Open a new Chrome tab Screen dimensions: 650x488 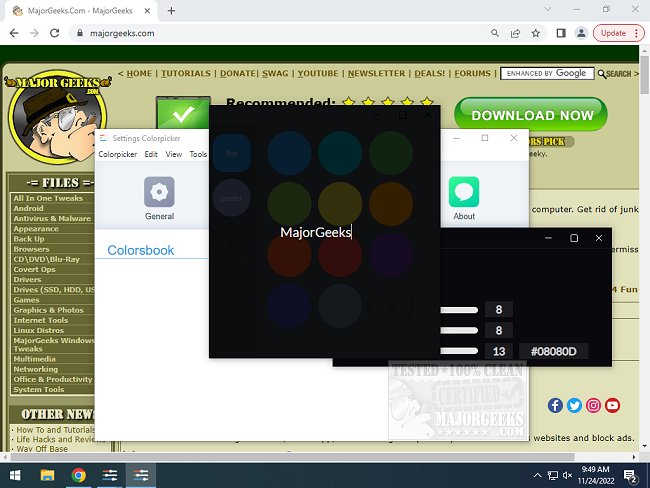(171, 11)
